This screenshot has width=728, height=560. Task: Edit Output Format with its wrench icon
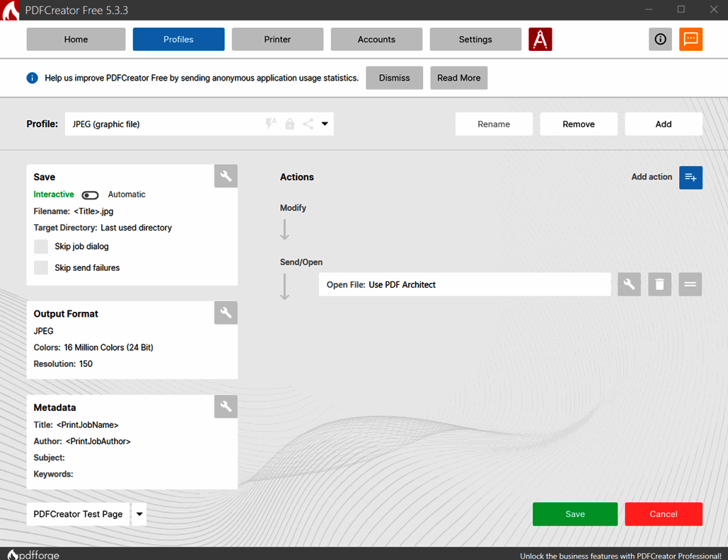click(226, 313)
